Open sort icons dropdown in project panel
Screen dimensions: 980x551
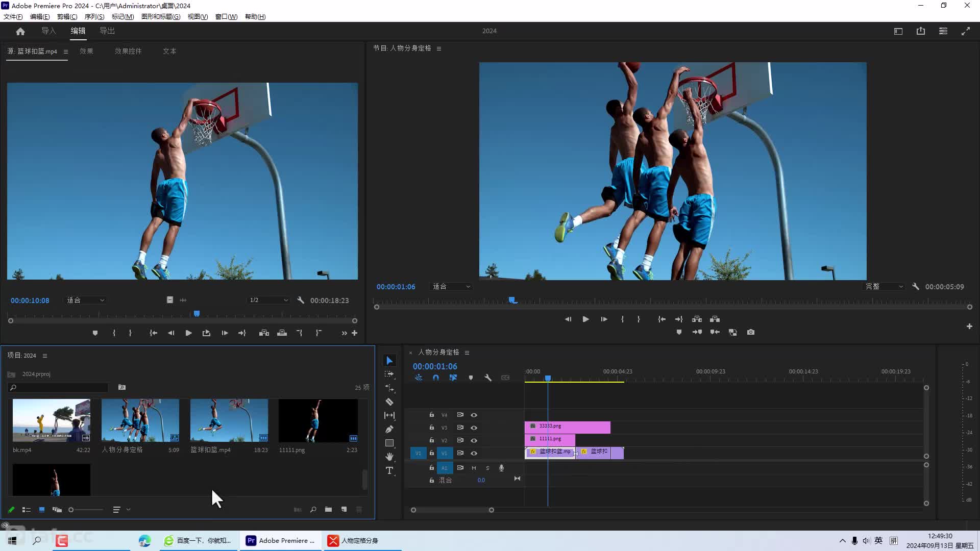tap(121, 509)
